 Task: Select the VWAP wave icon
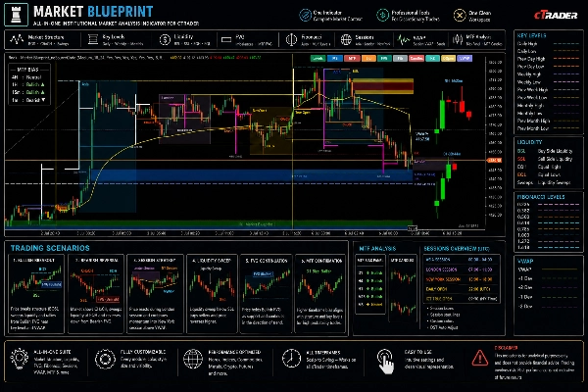pos(404,40)
